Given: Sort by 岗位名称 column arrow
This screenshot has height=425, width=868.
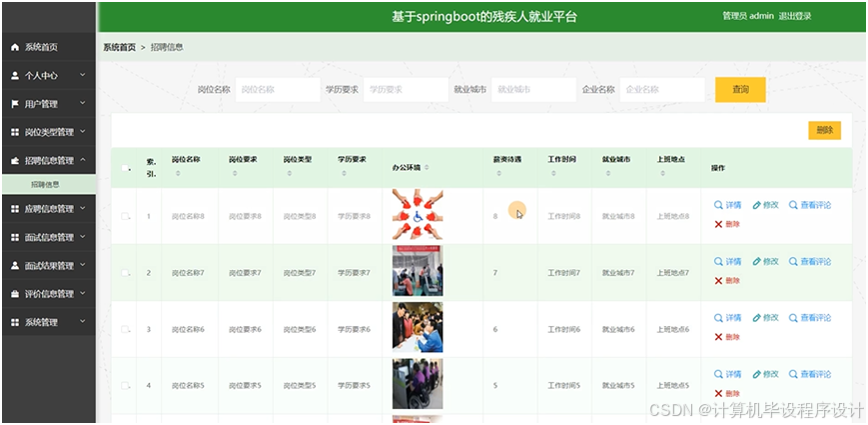Looking at the screenshot, I should coord(178,173).
